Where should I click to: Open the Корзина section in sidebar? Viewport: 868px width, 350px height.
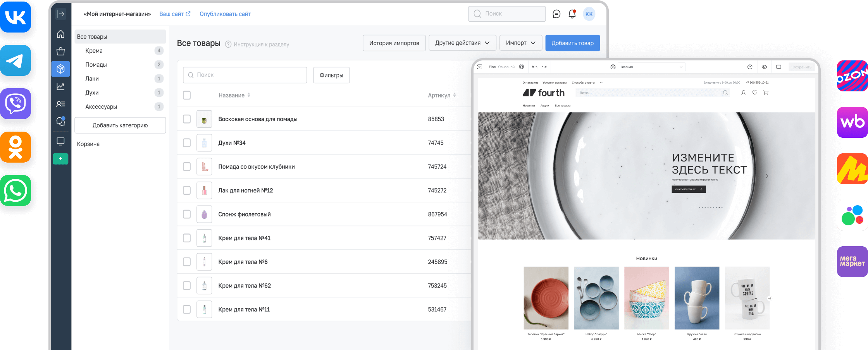pos(88,144)
